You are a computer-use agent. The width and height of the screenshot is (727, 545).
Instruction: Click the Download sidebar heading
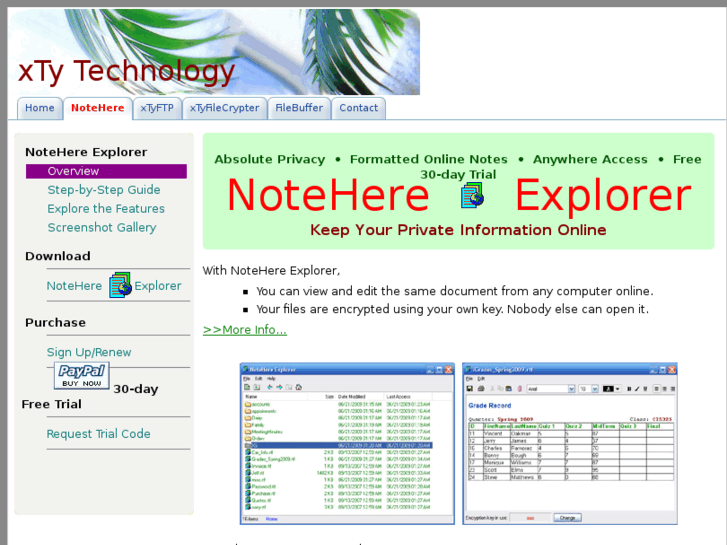point(58,256)
